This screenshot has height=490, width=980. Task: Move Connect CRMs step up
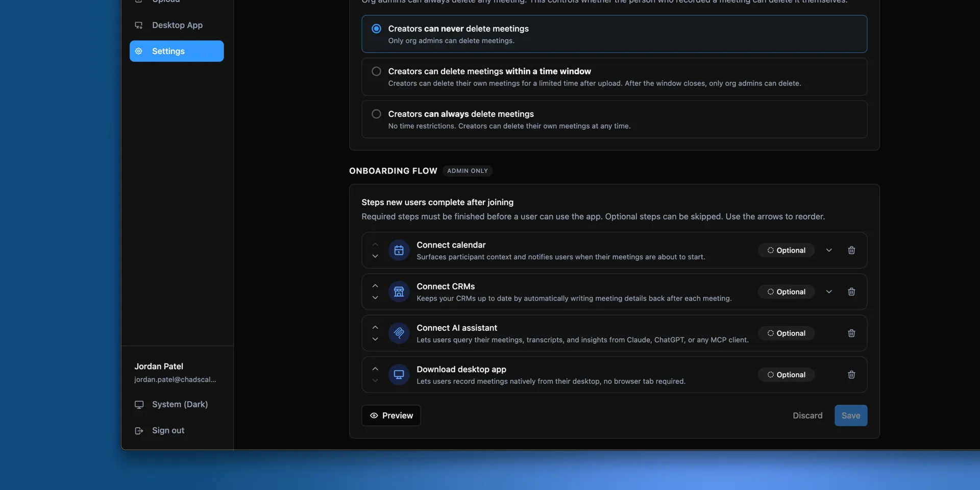[x=375, y=286]
